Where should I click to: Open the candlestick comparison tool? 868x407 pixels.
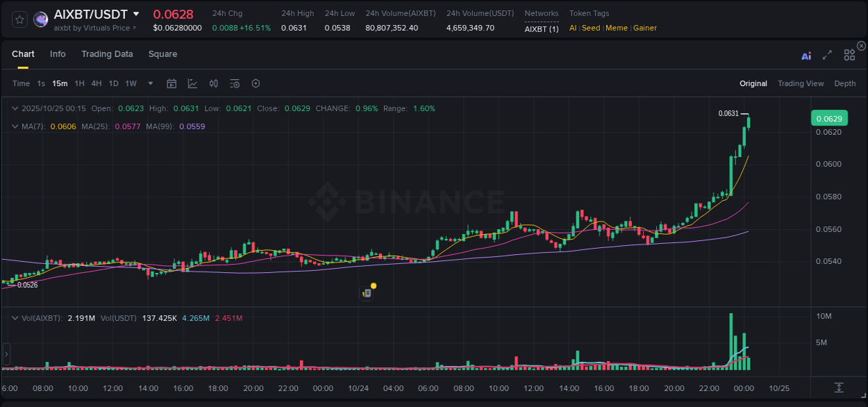tap(213, 83)
